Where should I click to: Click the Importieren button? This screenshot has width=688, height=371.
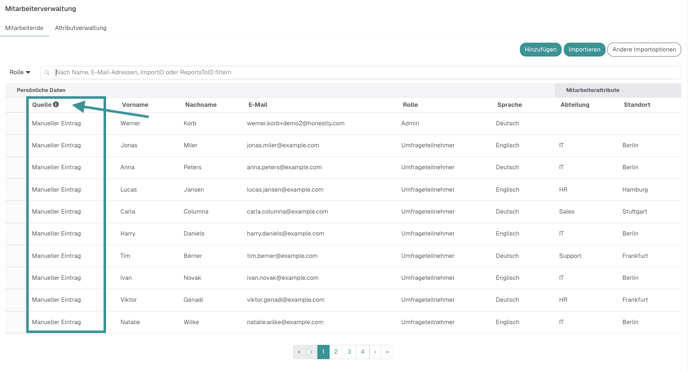tap(584, 50)
